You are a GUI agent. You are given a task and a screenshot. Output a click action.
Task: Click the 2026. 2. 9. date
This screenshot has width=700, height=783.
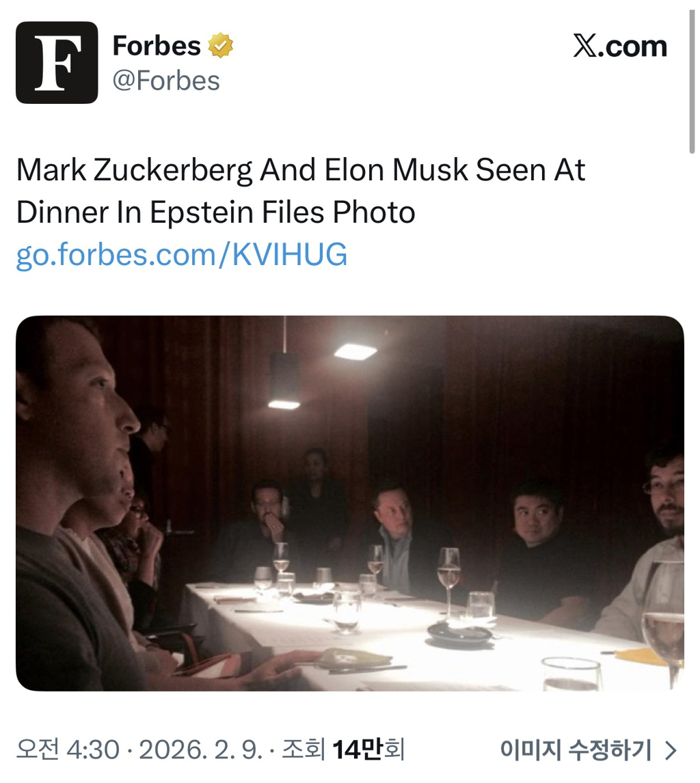[x=200, y=750]
